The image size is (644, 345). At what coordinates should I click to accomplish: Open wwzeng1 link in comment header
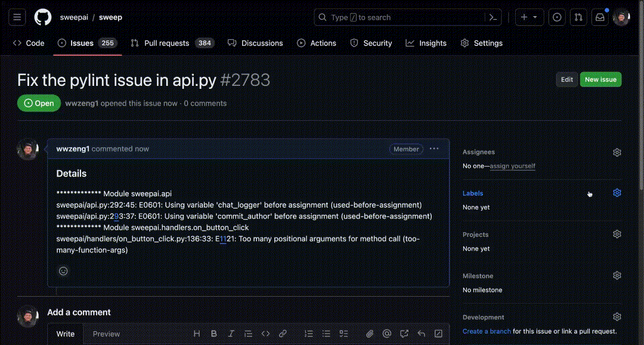[x=73, y=149]
